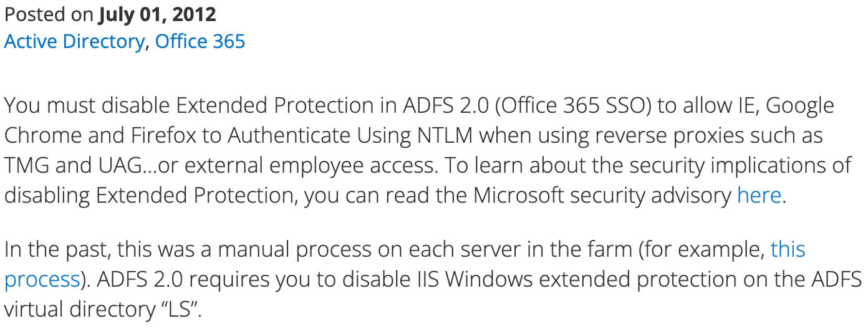The width and height of the screenshot is (868, 334).
Task: Open the Active Directory category link
Action: (x=74, y=42)
